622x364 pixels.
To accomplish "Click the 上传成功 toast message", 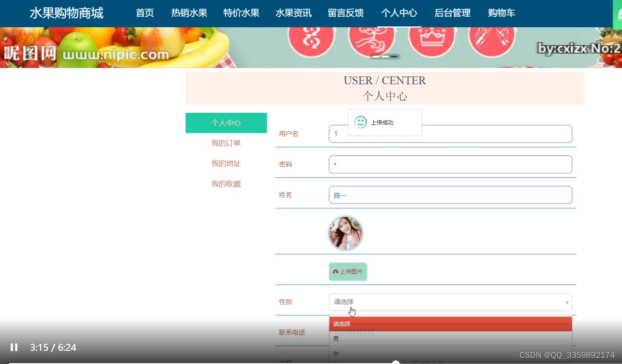I will [x=385, y=123].
